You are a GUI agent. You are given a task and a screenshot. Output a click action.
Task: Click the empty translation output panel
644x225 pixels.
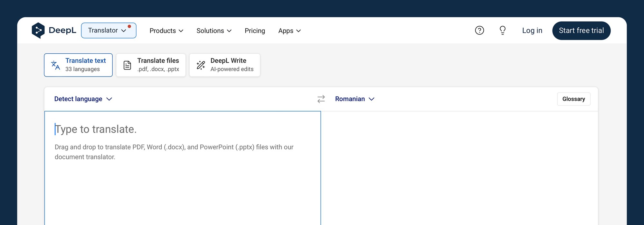coord(459,168)
